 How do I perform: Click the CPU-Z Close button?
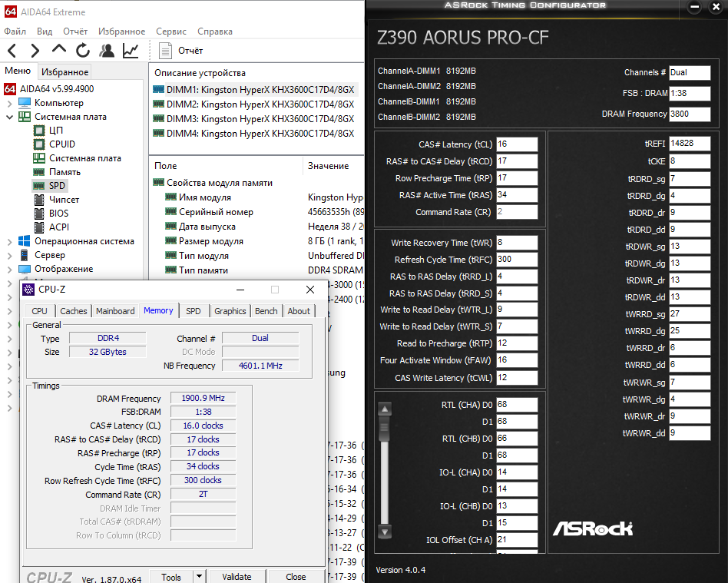click(296, 577)
